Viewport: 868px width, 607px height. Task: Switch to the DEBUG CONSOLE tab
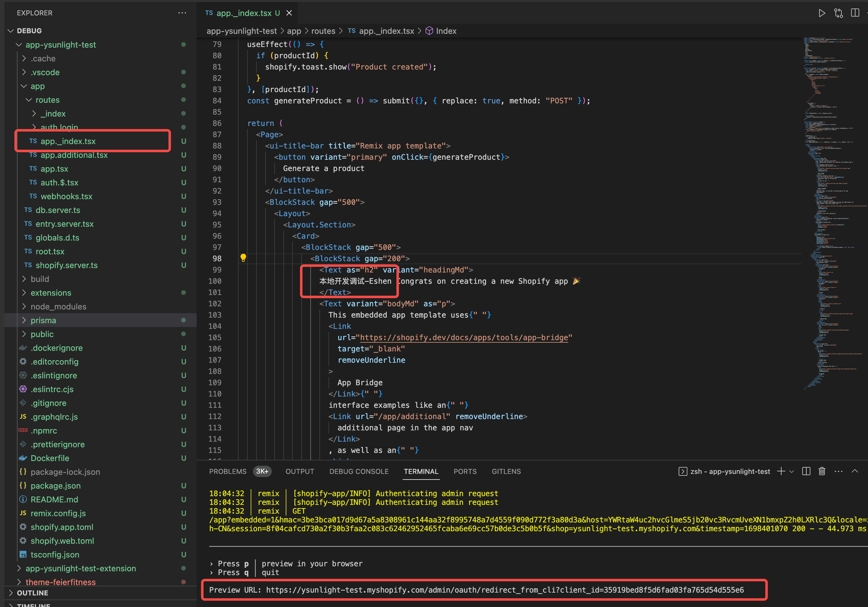(x=359, y=472)
